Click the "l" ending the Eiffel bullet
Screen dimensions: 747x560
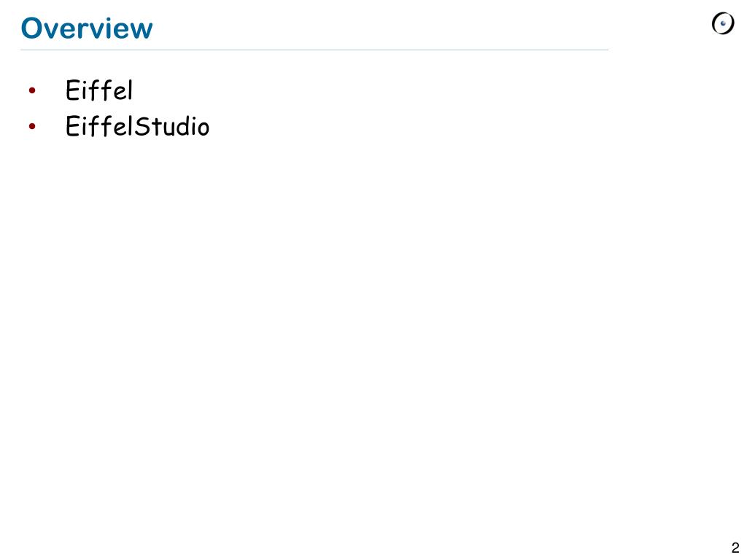130,90
